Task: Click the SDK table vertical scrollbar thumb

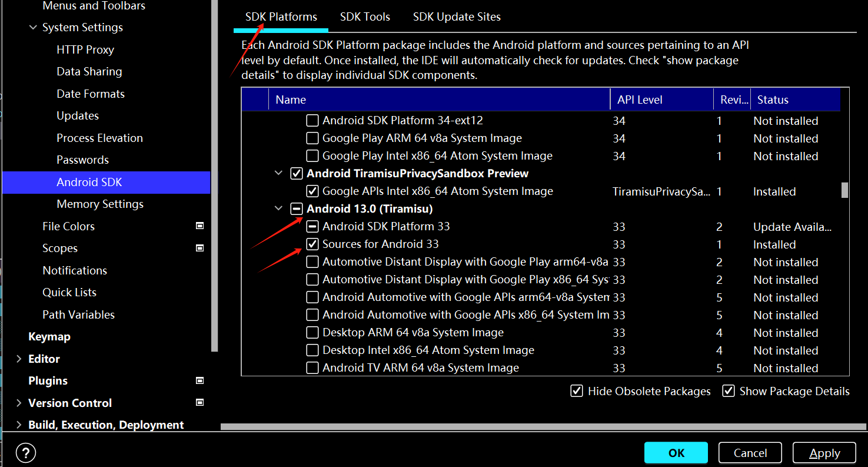Action: 844,190
